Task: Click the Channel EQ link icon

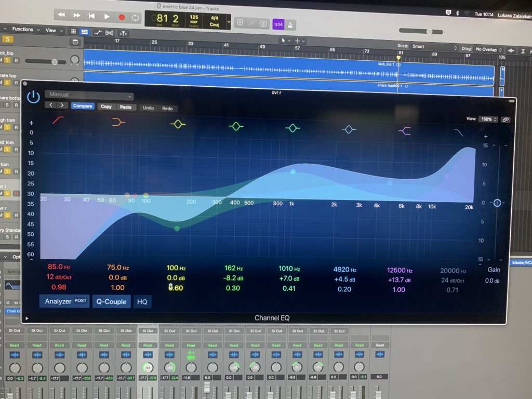Action: pos(506,119)
